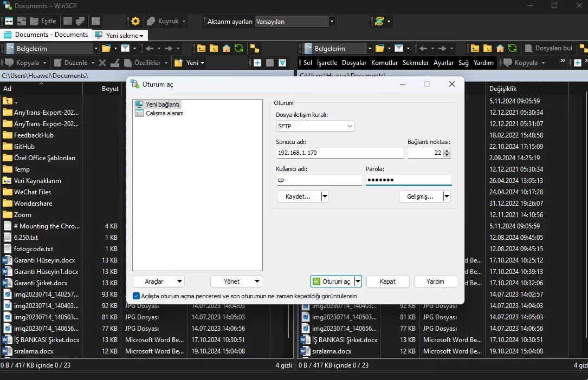Click the Parola password field
Viewport: 588px width, 380px height.
[409, 180]
